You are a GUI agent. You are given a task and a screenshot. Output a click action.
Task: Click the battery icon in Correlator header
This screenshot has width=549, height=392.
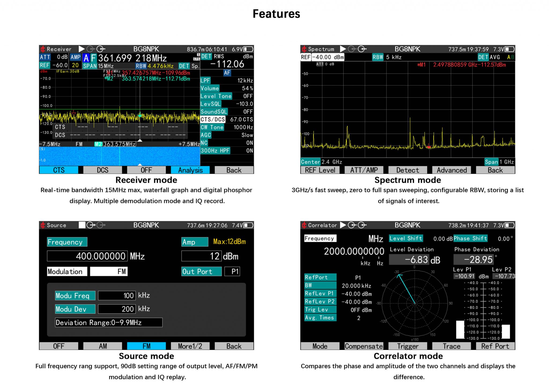(510, 225)
